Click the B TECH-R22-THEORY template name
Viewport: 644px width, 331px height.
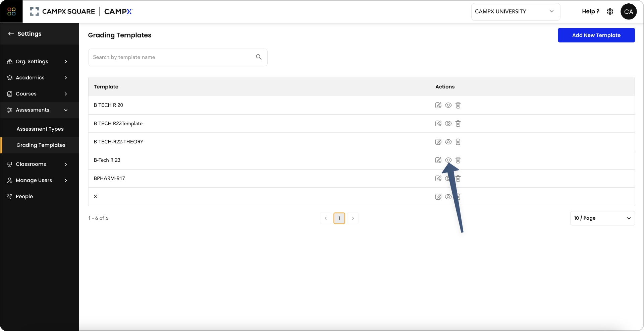tap(118, 142)
